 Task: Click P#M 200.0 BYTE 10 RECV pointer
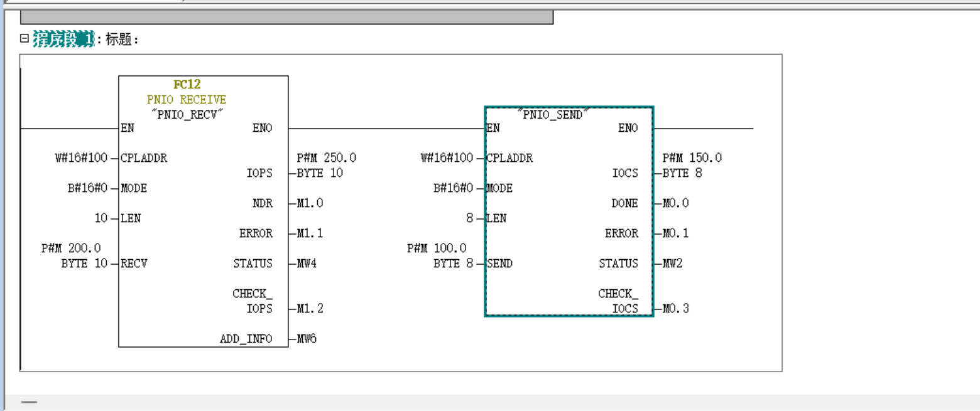coord(74,256)
